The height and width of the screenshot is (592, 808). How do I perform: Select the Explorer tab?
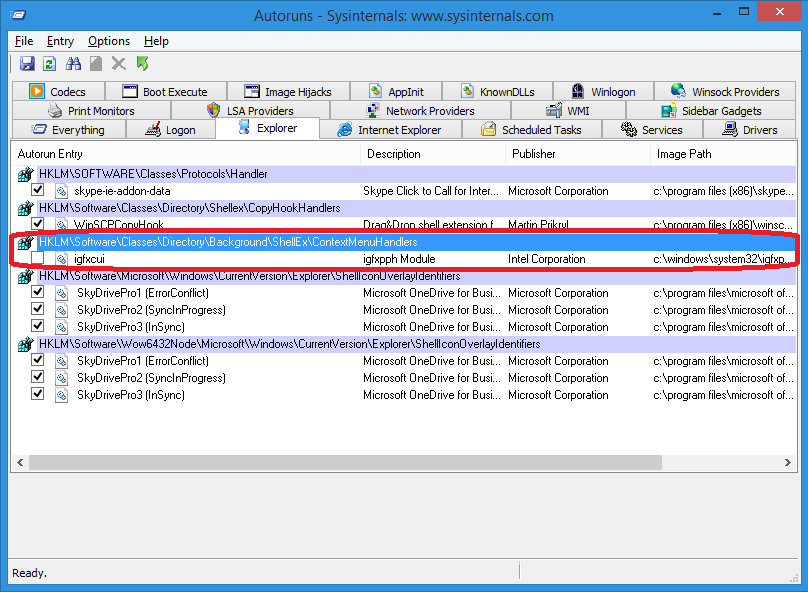point(267,128)
